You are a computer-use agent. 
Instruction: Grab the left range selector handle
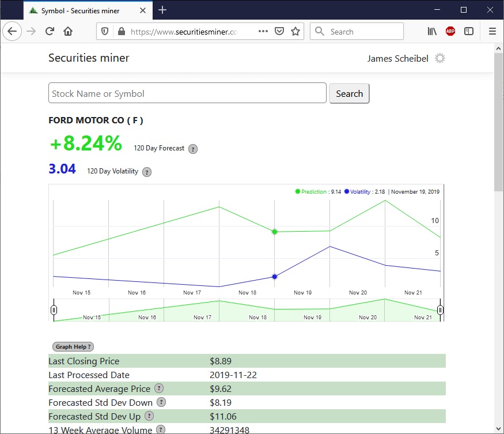click(x=54, y=310)
